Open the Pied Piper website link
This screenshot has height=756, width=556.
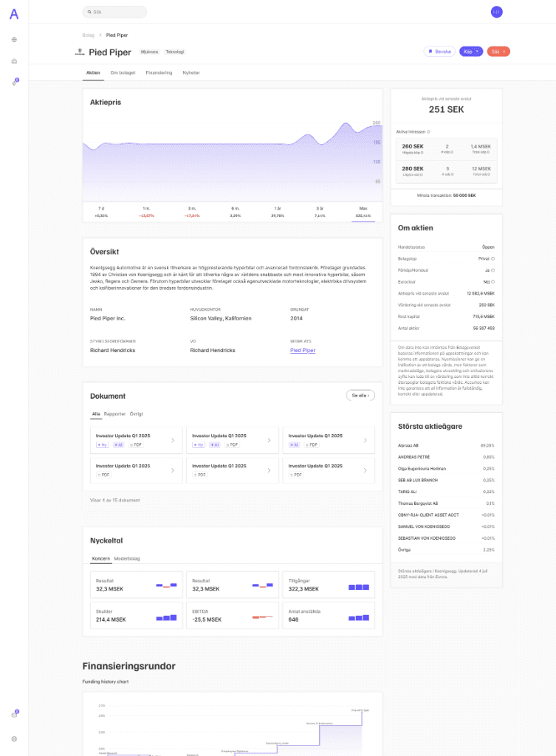click(303, 351)
